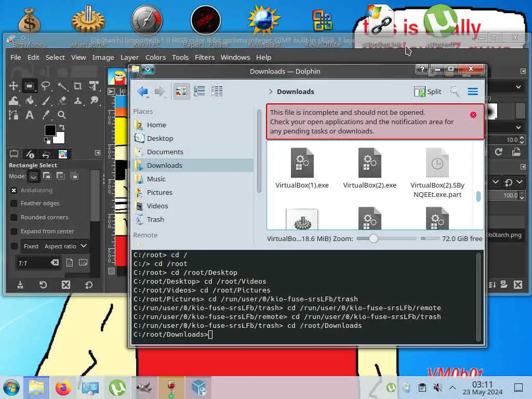The image size is (532, 399).
Task: Restore tool preset in GIMP tool options
Action: (x=43, y=285)
